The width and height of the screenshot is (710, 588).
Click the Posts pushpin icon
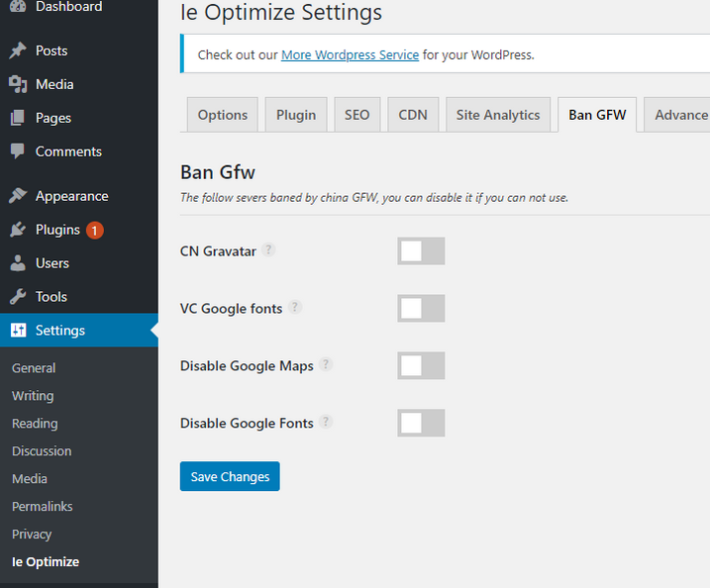pyautogui.click(x=18, y=50)
